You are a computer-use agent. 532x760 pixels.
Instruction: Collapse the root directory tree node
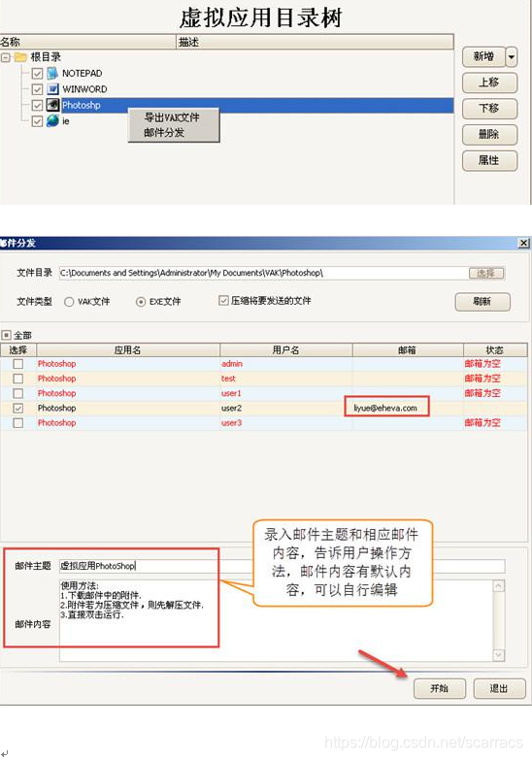coord(5,57)
